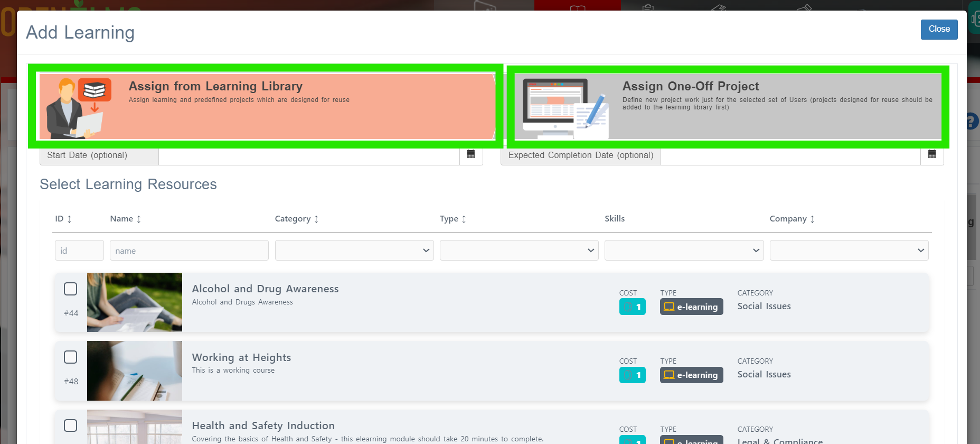The image size is (980, 444).
Task: Open the Health and Safety Induction course title
Action: tap(263, 425)
